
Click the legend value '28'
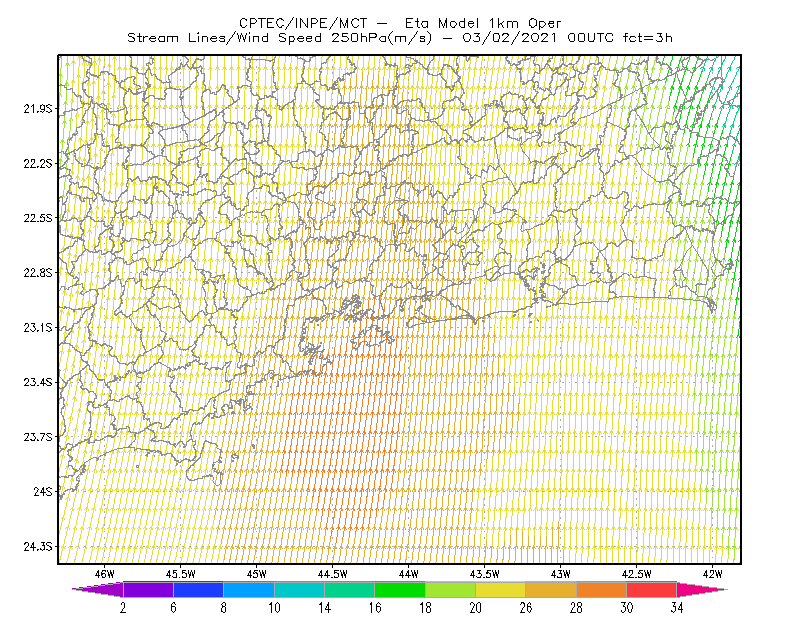point(577,608)
